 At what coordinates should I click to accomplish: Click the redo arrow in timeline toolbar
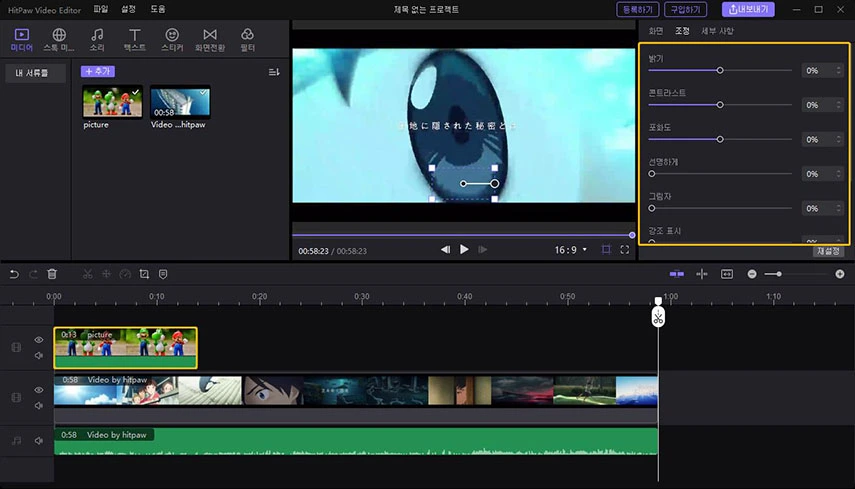tap(33, 274)
